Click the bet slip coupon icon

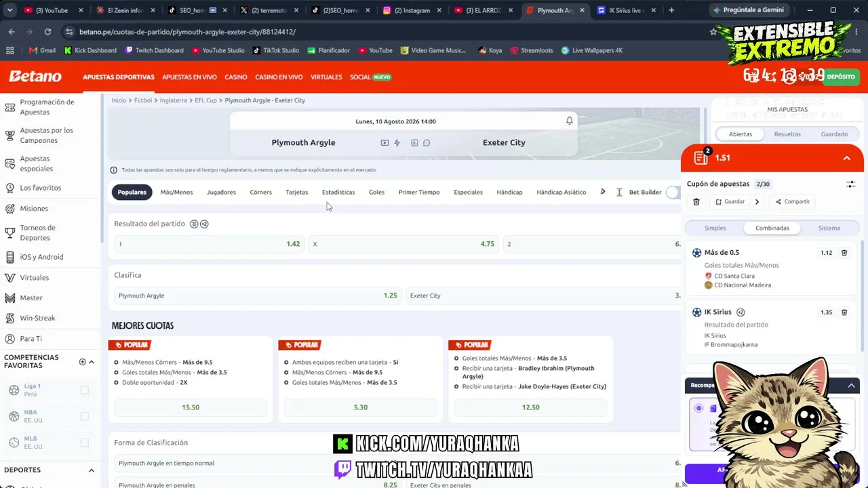pos(701,158)
